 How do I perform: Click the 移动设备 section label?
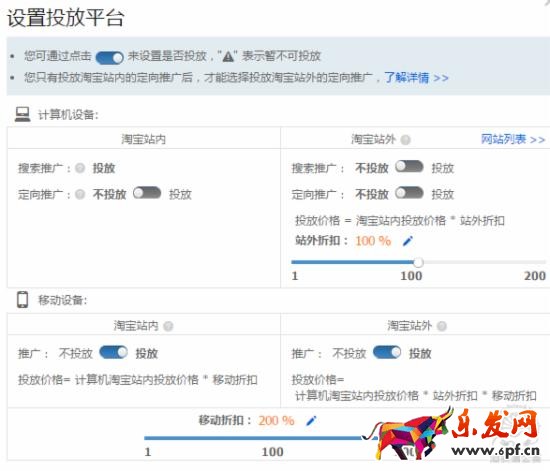click(63, 300)
